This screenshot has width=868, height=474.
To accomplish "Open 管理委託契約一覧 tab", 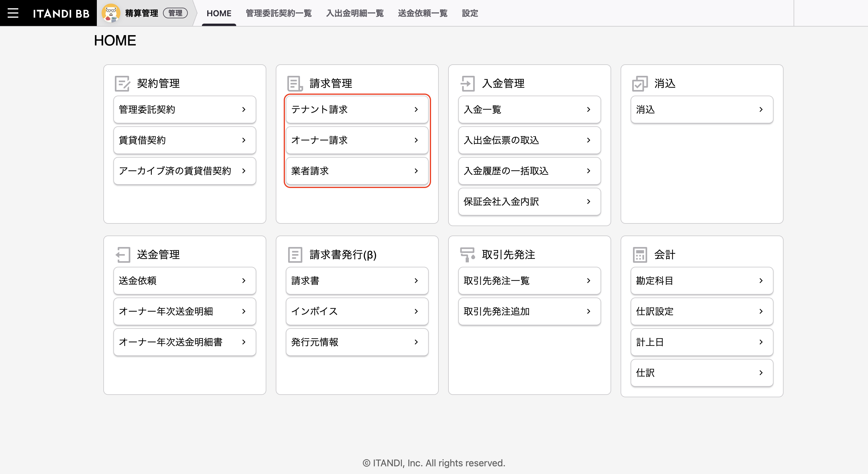I will [x=278, y=13].
